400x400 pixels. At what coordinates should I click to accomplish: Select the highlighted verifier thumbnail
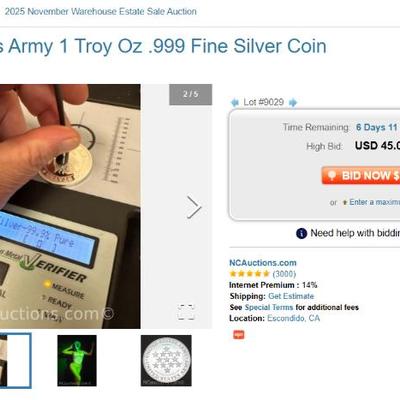coord(16,361)
